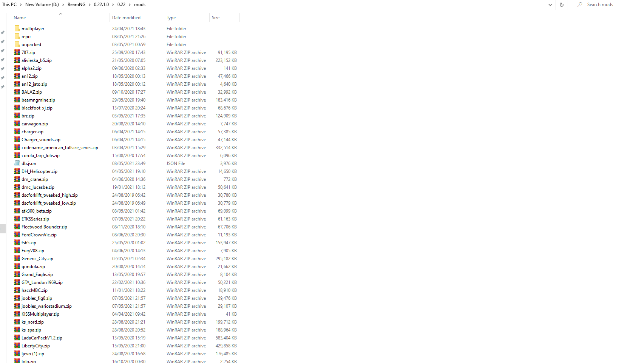Open the address bar history dropdown
Screen dimensions: 627x364
click(550, 5)
